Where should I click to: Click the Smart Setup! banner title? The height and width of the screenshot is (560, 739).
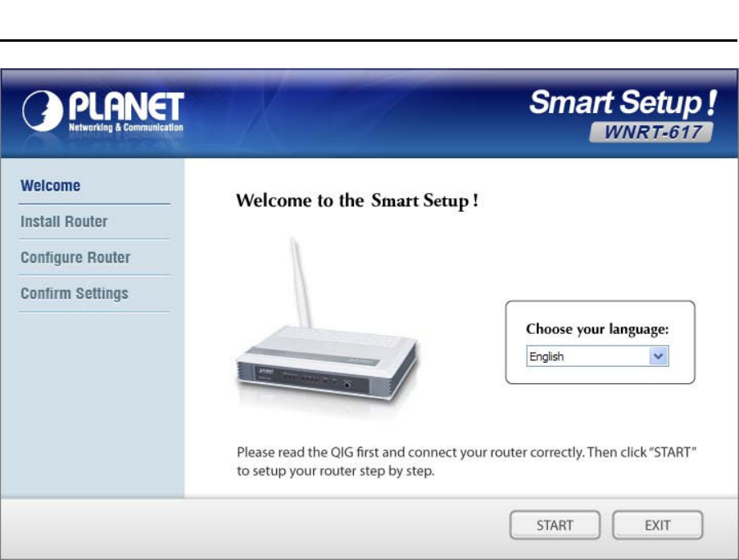point(623,102)
